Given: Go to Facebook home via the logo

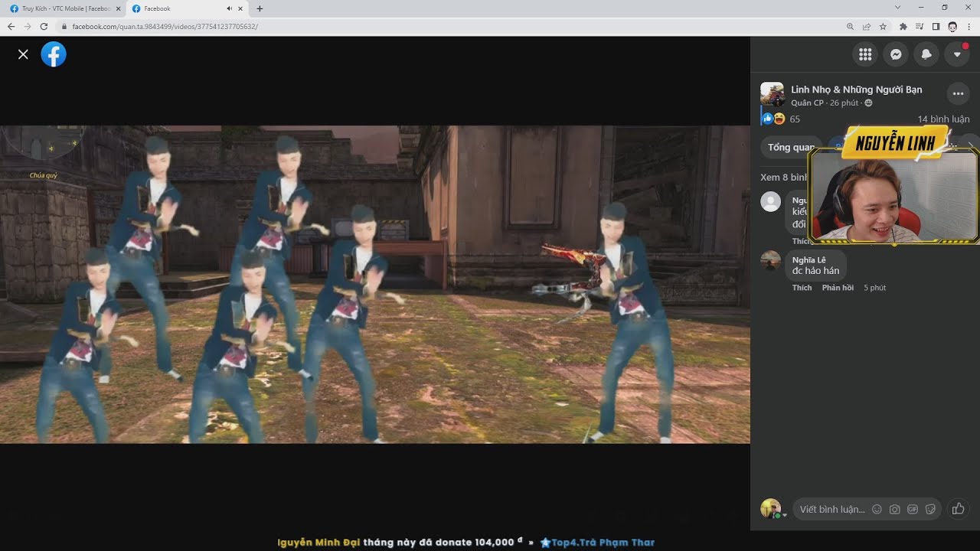Looking at the screenshot, I should click(x=54, y=54).
